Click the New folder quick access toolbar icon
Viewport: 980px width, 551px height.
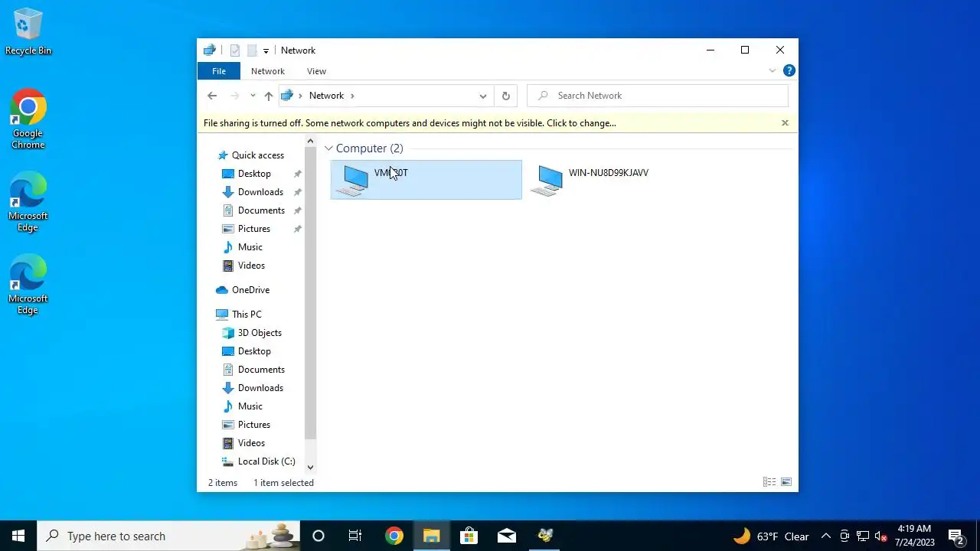tap(251, 51)
